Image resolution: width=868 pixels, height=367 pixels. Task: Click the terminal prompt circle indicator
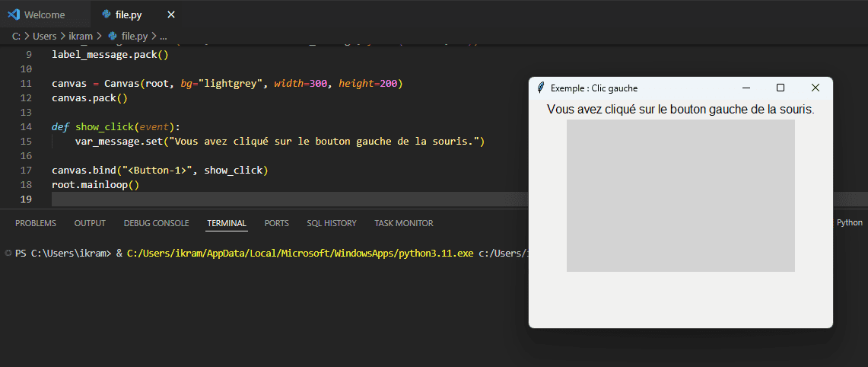coord(8,254)
